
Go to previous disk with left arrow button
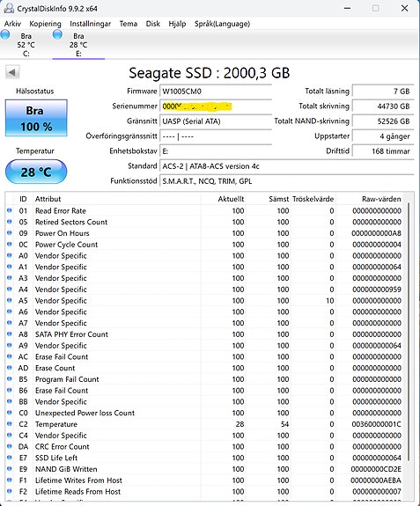coord(12,72)
